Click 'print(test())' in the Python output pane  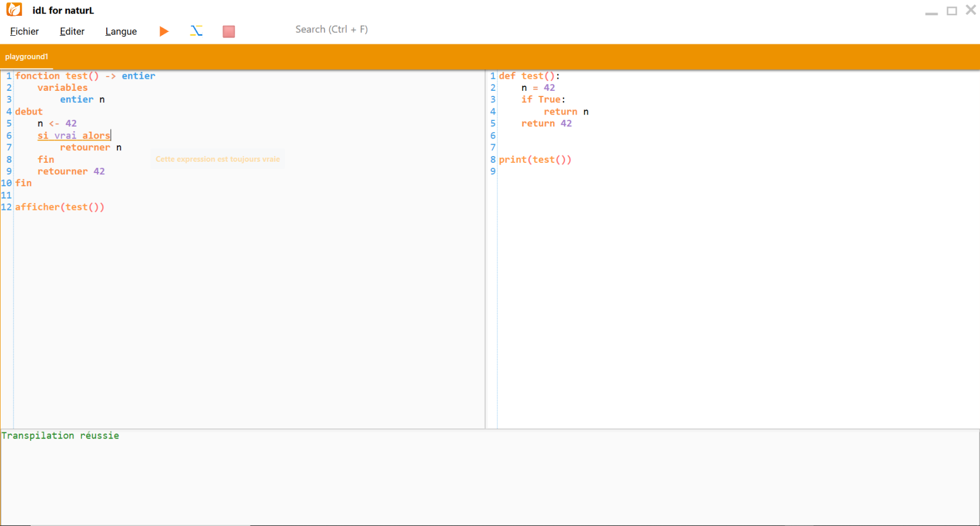pyautogui.click(x=535, y=160)
